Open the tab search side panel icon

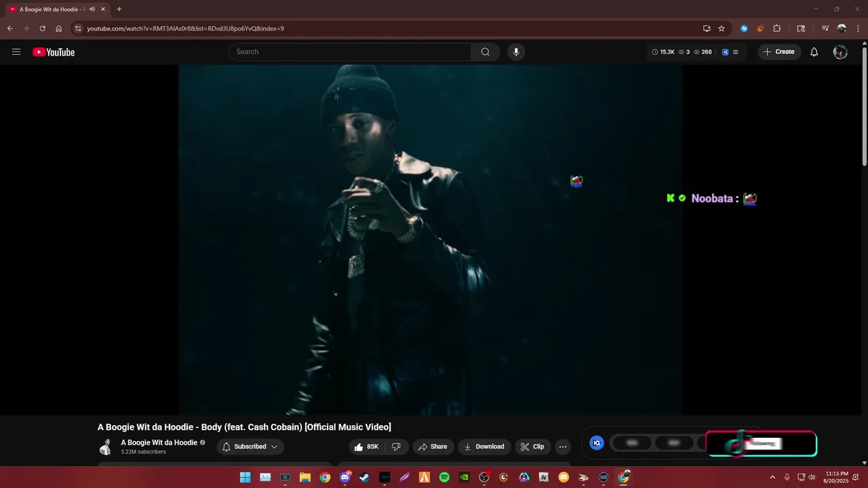(801, 28)
